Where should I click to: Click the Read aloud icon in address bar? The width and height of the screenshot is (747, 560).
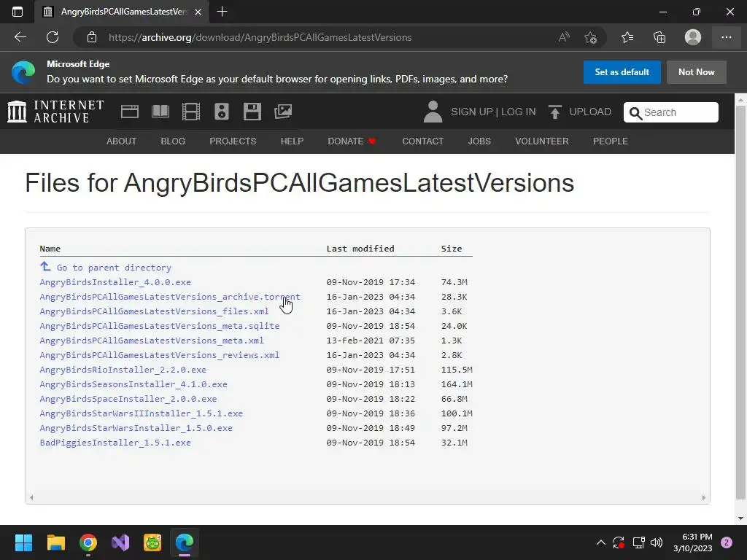[x=564, y=37]
